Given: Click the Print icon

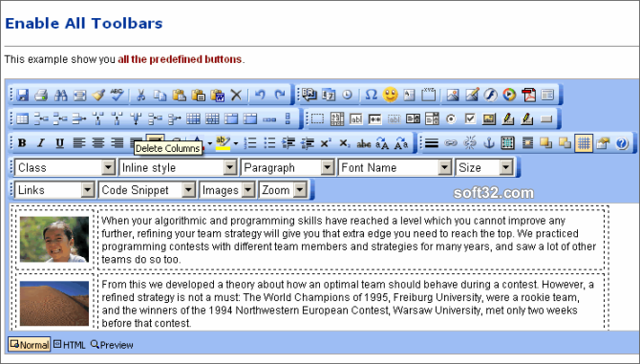Looking at the screenshot, I should tap(41, 96).
